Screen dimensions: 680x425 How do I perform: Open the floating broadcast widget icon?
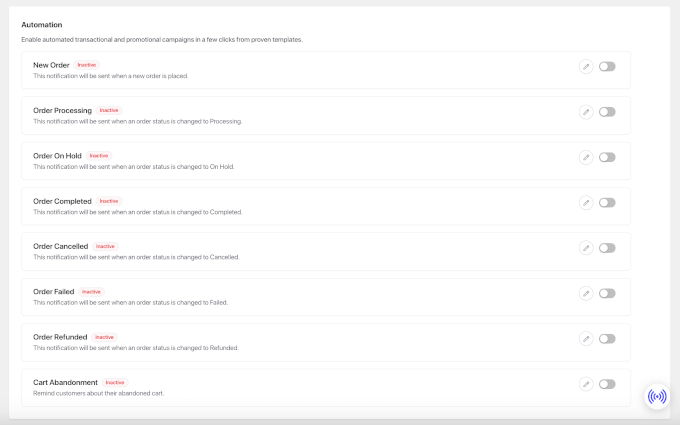pyautogui.click(x=656, y=396)
